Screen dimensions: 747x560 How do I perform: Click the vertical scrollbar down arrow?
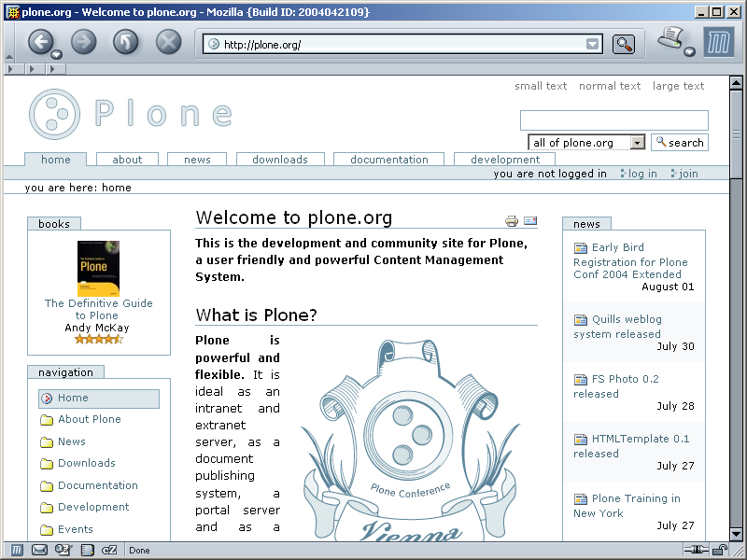coord(736,534)
